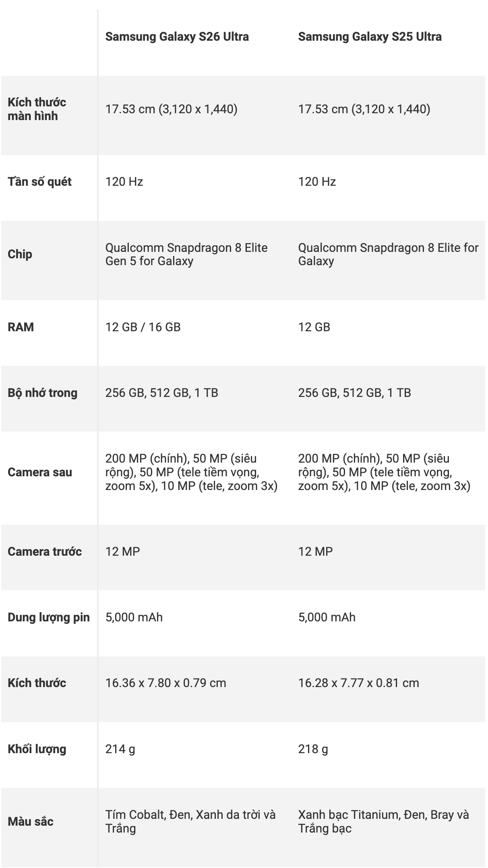Select the Dung lượng pin row label
The width and height of the screenshot is (488, 868).
49,617
